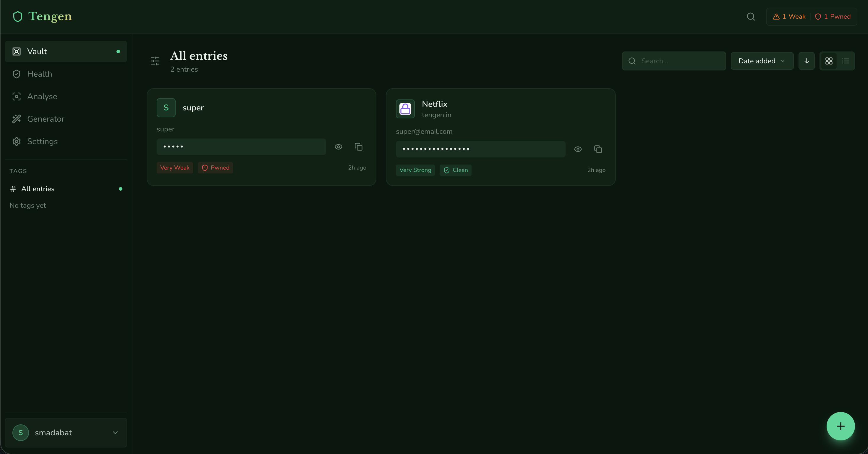Reveal the super entry password
This screenshot has height=454, width=868.
[338, 147]
